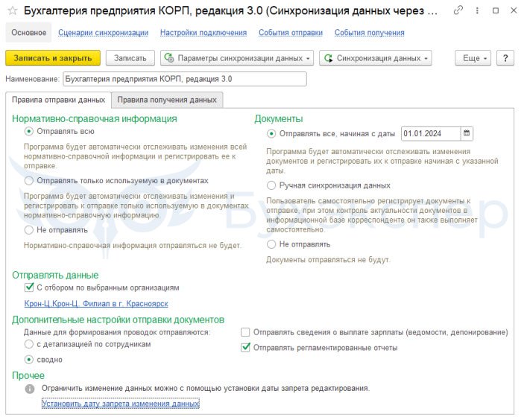
Task: Click the gear icon on Параметры синхронизации данных
Action: (169, 58)
